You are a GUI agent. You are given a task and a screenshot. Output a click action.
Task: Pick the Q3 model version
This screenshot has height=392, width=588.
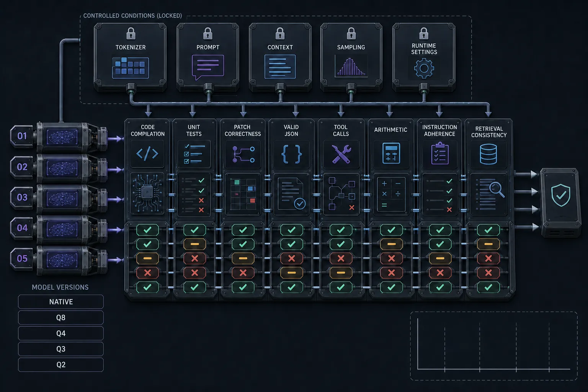point(61,349)
